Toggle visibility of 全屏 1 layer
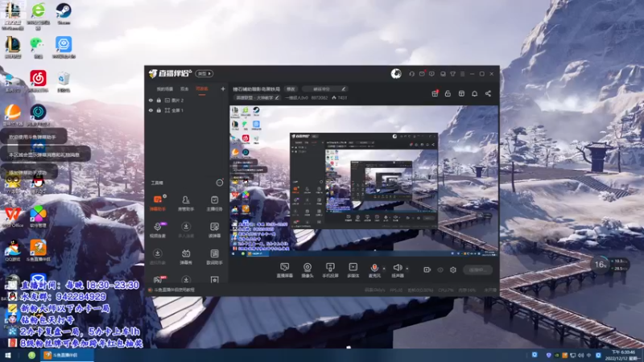The image size is (644, 362). (151, 110)
